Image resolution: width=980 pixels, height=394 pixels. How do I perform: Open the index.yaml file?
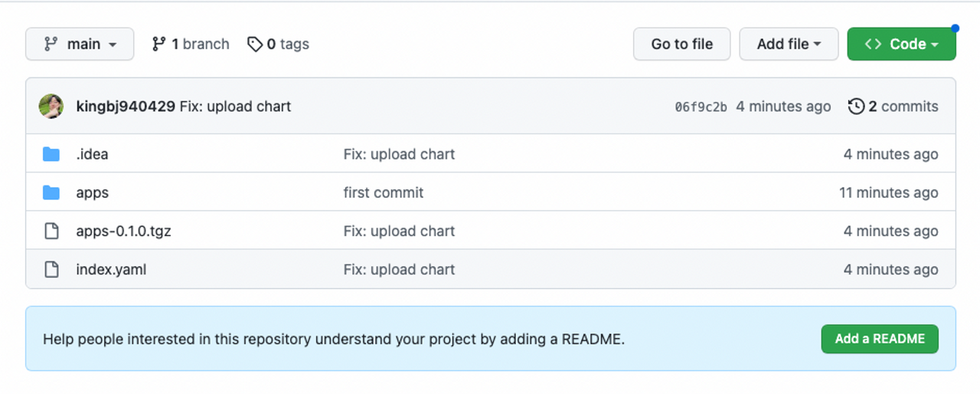(111, 269)
